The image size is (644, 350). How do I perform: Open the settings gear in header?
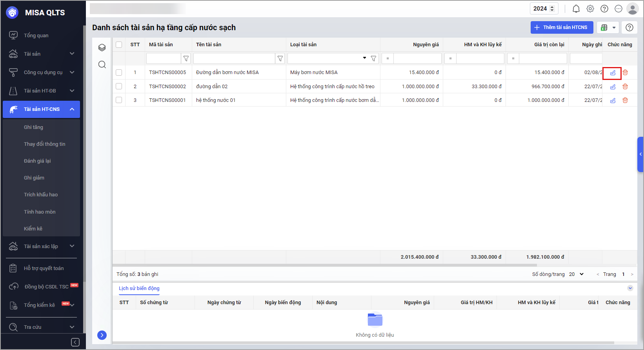(590, 9)
